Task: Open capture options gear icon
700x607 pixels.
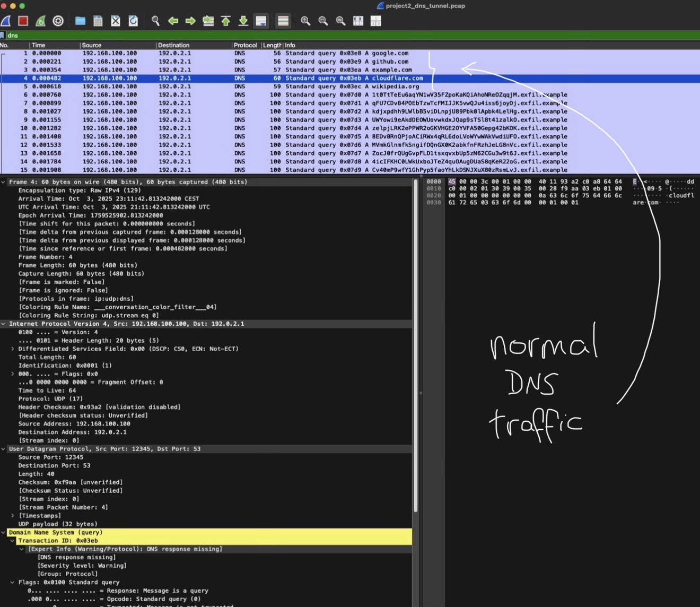Action: coord(58,21)
